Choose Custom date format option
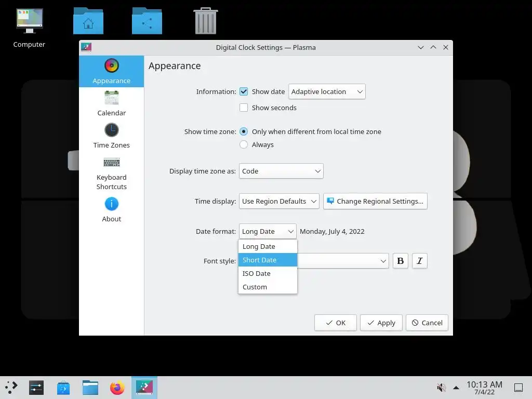This screenshot has width=532, height=399. click(268, 287)
